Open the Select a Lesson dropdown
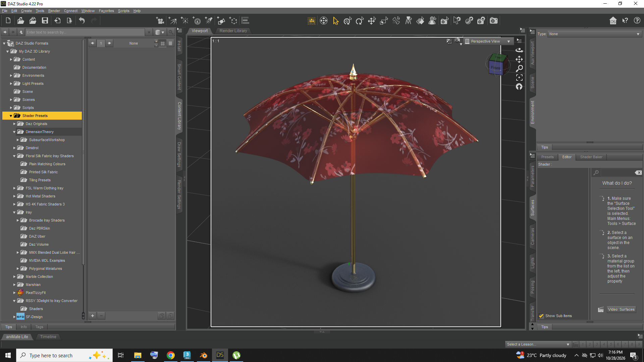Screen dimensions: 644x362 [538, 344]
